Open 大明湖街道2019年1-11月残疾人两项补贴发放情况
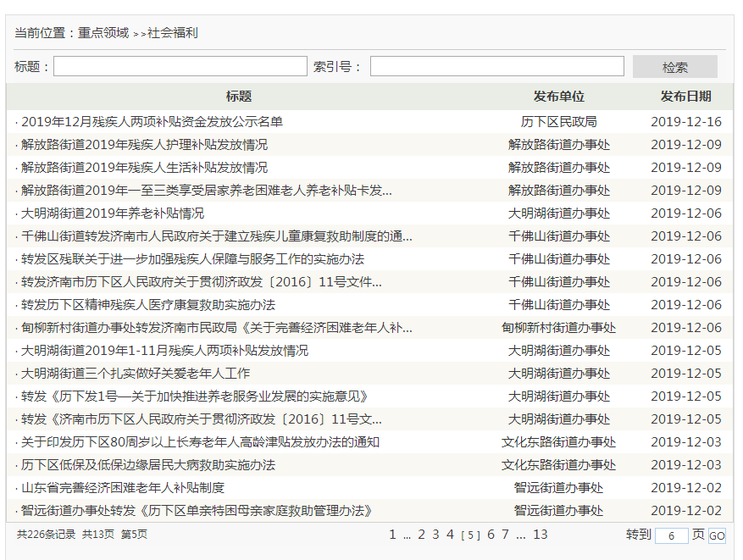The width and height of the screenshot is (743, 560). (x=164, y=351)
